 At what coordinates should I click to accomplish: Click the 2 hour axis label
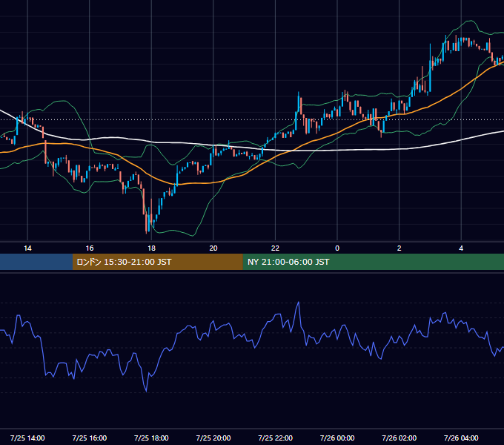tap(399, 248)
